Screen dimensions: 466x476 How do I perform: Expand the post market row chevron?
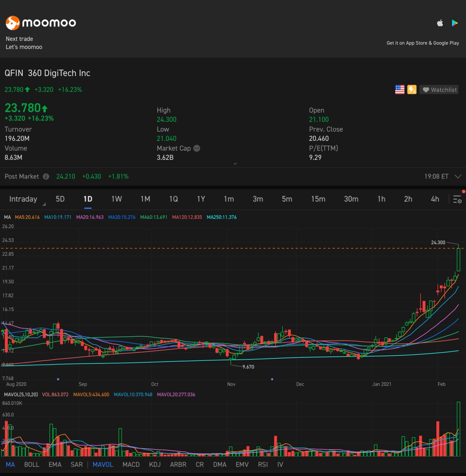pyautogui.click(x=458, y=176)
